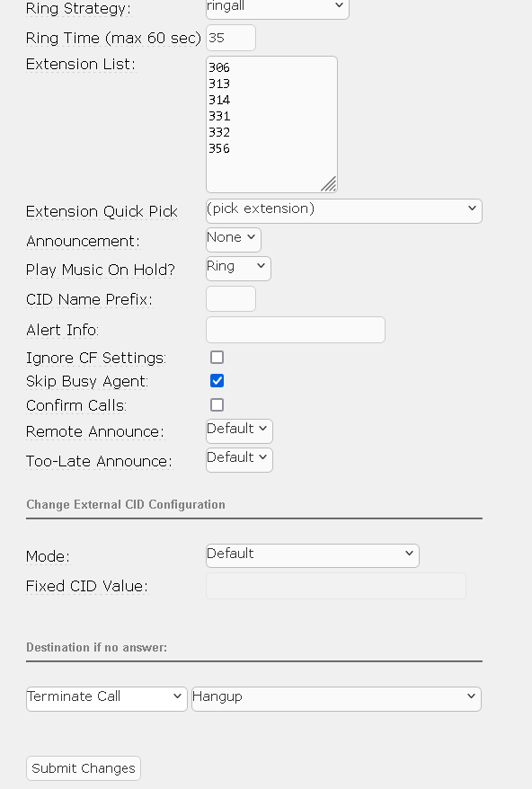Open the Remote Announce dropdown
532x789 pixels.
point(240,431)
